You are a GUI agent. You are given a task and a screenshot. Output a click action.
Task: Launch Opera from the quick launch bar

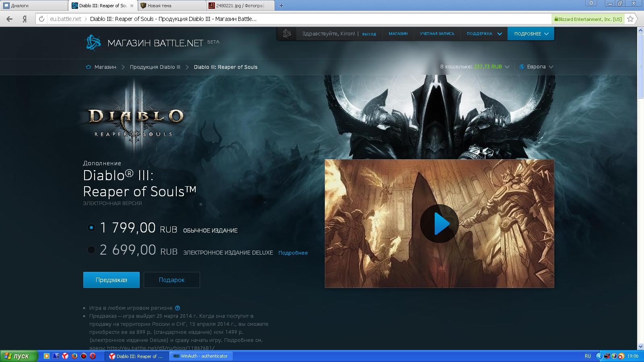click(x=93, y=356)
